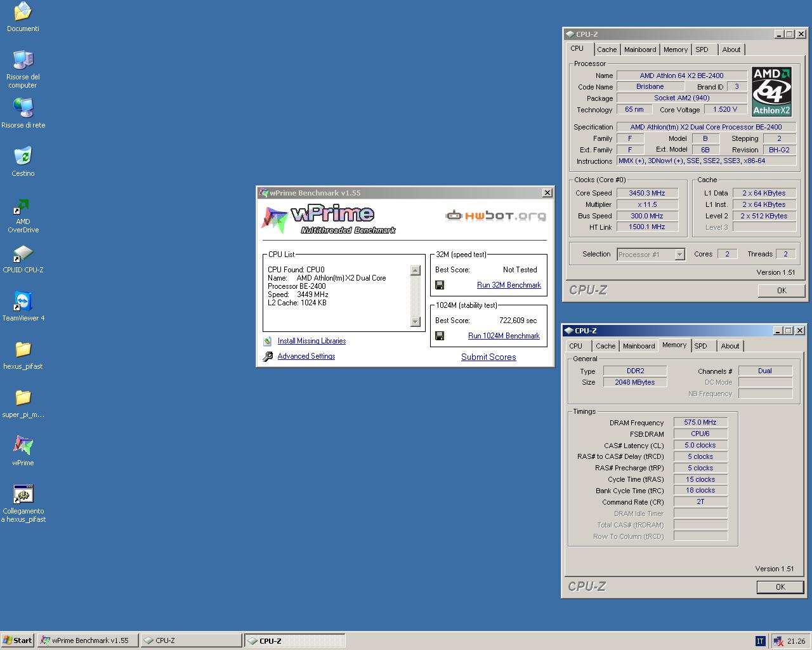This screenshot has width=812, height=650.
Task: Close the wPrime Benchmark window
Action: coord(547,193)
